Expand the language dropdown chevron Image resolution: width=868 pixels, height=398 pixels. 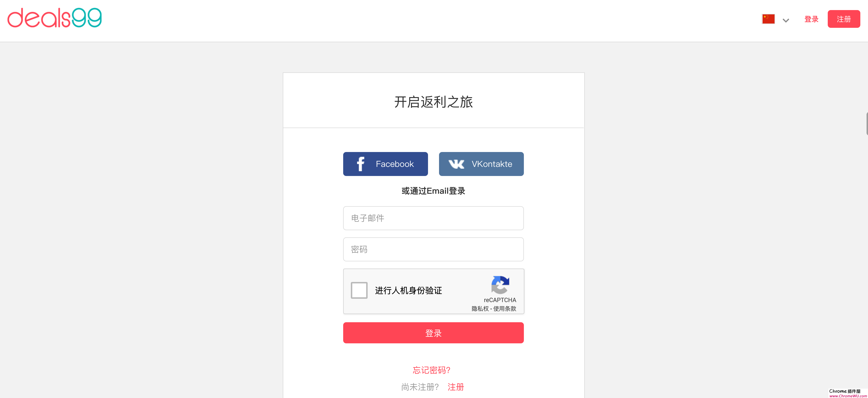click(x=786, y=21)
